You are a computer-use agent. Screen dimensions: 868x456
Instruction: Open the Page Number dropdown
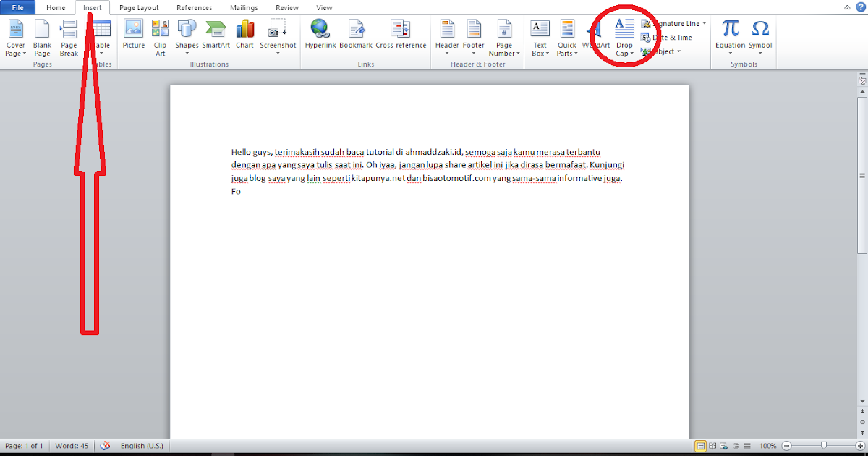[x=504, y=38]
